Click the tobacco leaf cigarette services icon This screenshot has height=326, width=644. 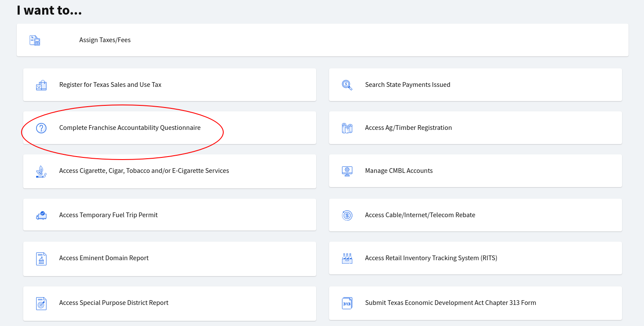point(41,171)
